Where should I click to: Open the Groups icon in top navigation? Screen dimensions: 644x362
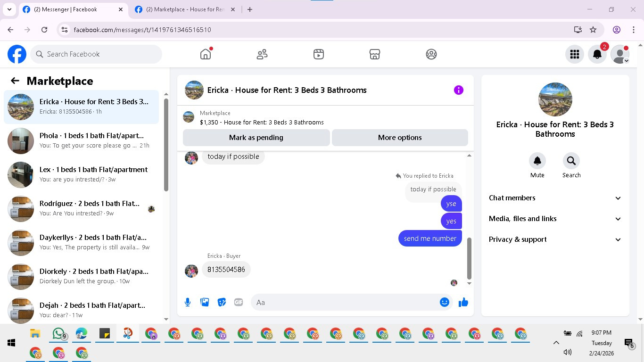tap(431, 54)
